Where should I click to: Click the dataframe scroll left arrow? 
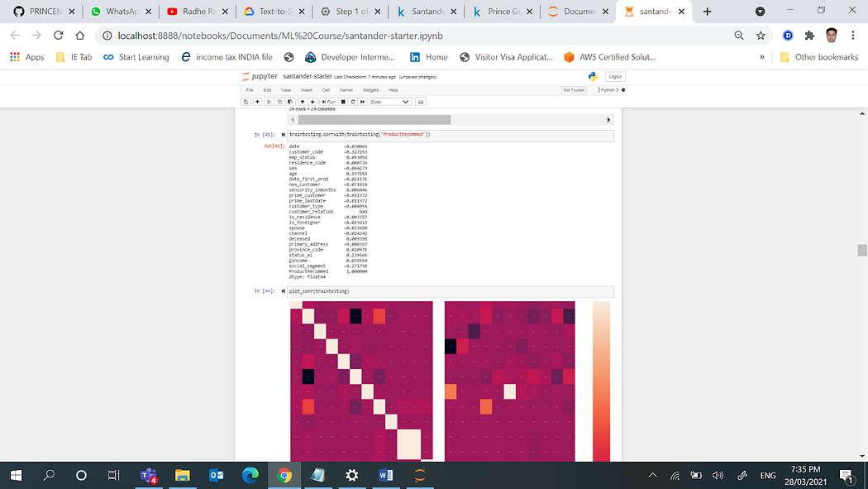[293, 120]
